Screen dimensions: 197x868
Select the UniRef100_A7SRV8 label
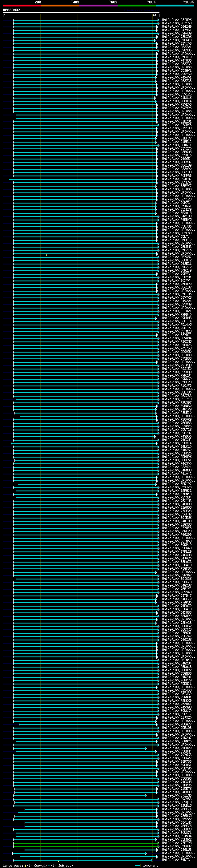[177, 125]
